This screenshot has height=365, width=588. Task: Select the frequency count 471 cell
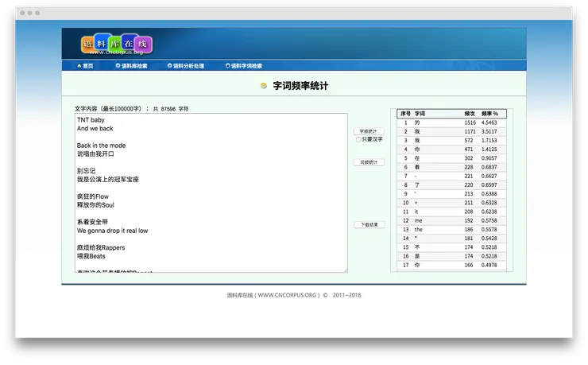[469, 149]
